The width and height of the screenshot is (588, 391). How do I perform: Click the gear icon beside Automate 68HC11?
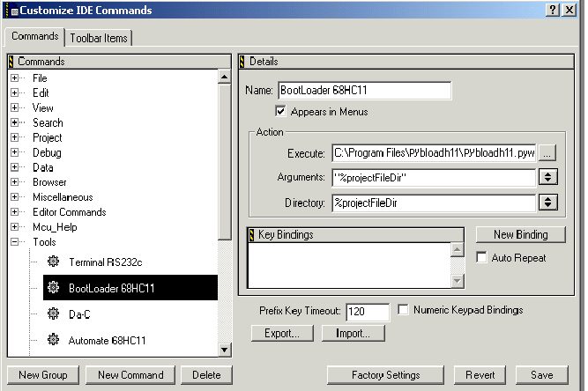point(54,339)
